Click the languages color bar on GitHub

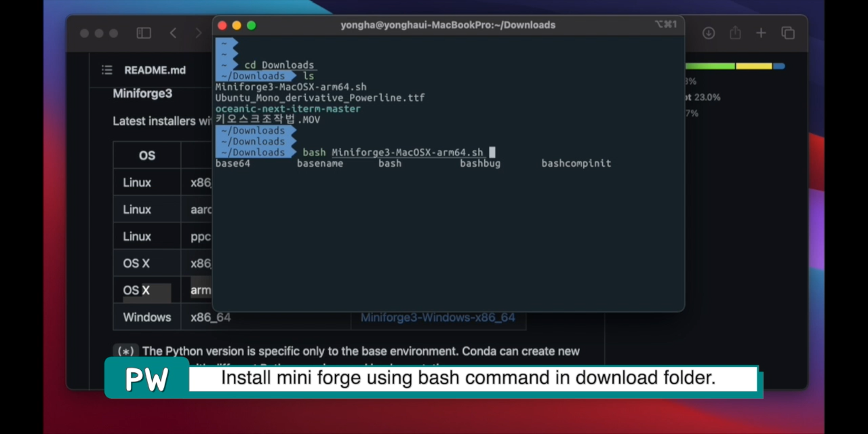coord(735,66)
